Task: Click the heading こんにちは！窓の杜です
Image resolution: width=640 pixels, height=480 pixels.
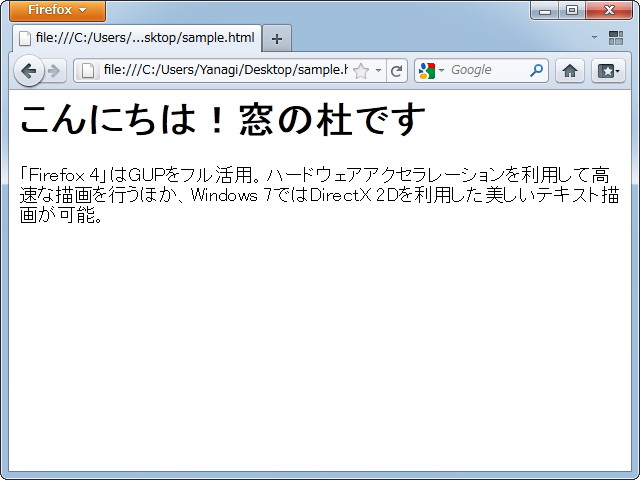Action: [x=222, y=119]
